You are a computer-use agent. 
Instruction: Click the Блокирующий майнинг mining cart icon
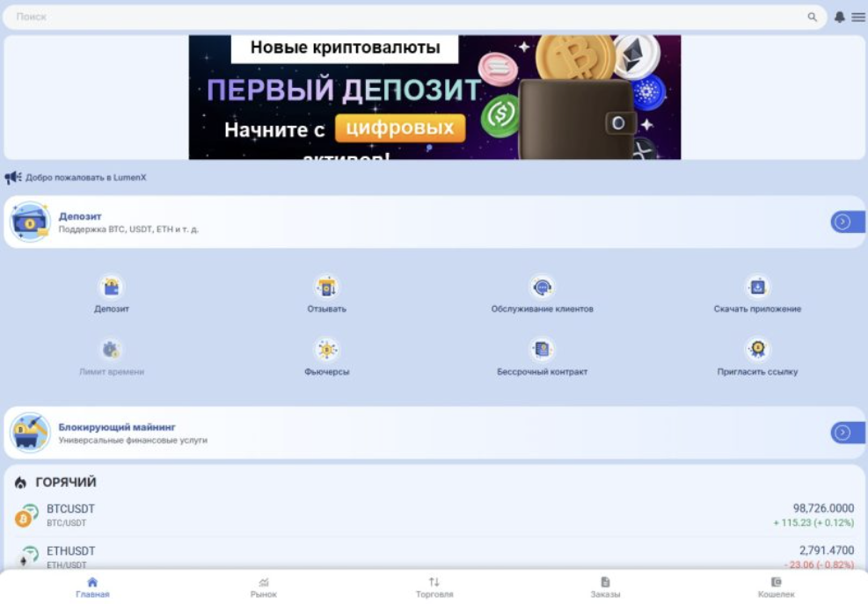(30, 433)
